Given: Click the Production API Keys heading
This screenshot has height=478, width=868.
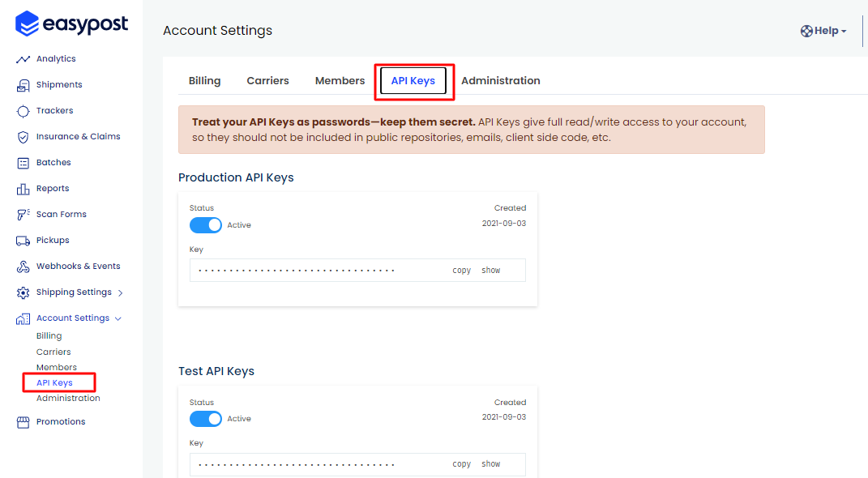Looking at the screenshot, I should [x=236, y=177].
